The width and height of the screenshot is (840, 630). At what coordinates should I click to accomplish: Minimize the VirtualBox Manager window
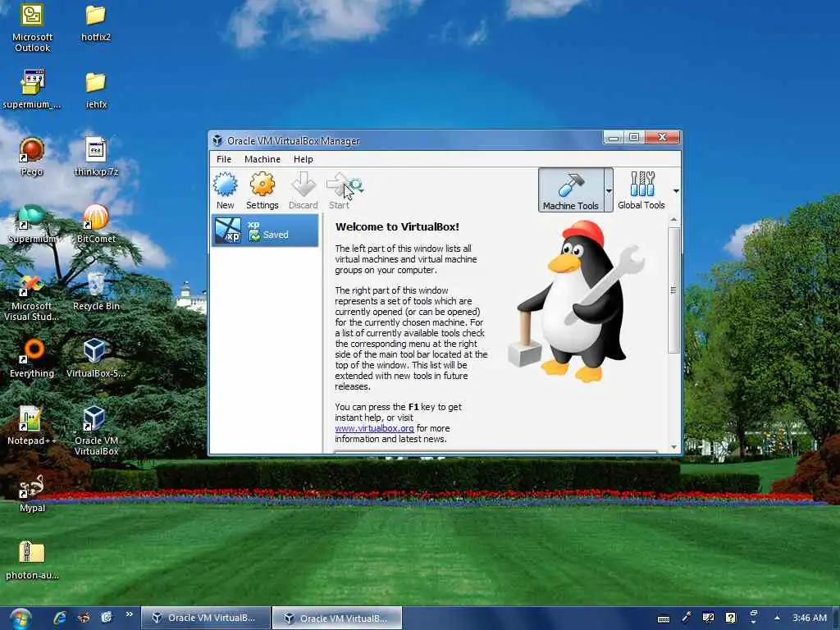[614, 138]
